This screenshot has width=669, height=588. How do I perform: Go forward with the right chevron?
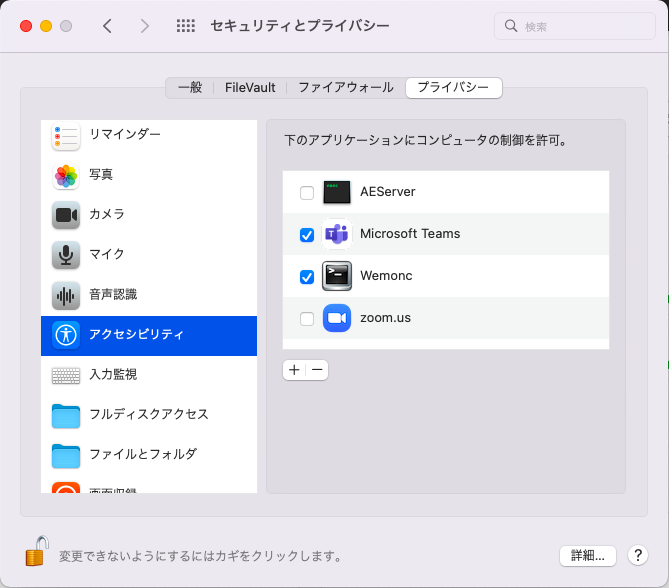pos(145,26)
